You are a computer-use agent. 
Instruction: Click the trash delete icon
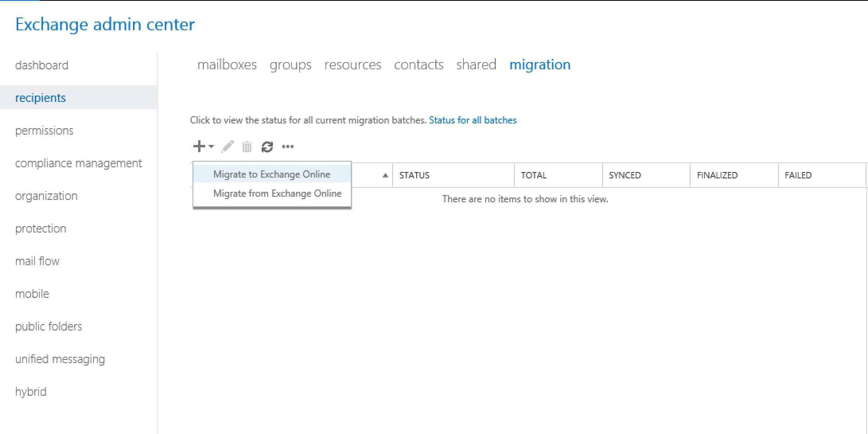(x=247, y=147)
